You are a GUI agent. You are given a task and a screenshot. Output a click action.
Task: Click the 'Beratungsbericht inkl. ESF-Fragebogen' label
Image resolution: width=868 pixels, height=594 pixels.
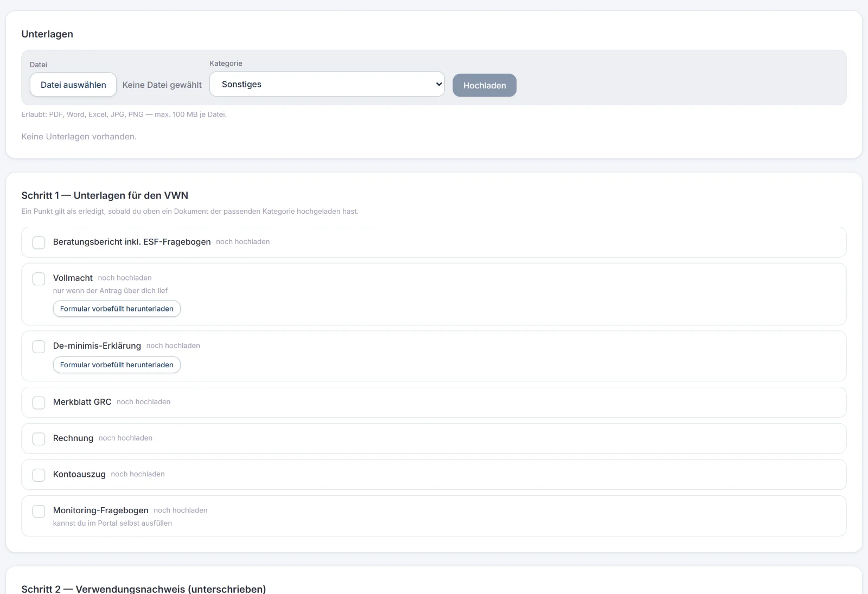tap(132, 242)
